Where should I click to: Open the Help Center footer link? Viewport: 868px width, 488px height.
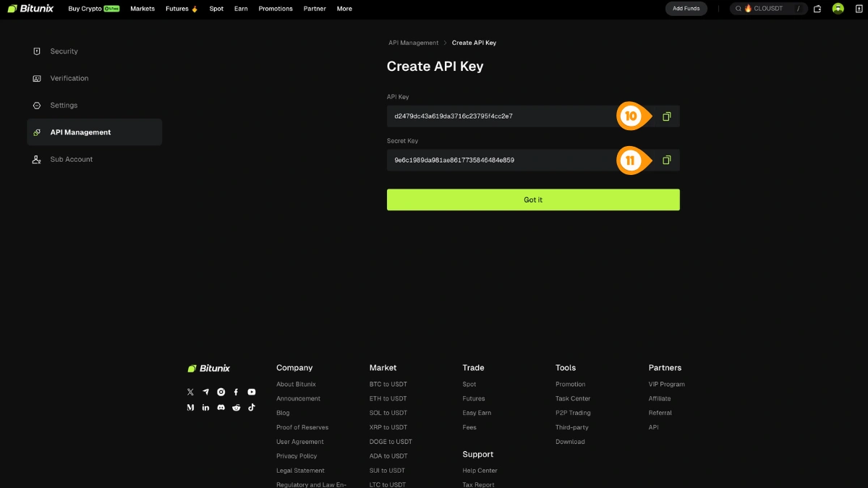(480, 471)
